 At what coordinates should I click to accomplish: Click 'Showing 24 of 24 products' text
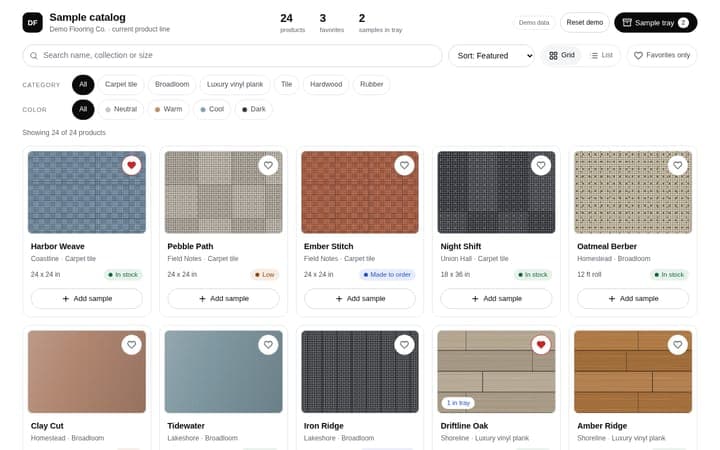point(64,133)
